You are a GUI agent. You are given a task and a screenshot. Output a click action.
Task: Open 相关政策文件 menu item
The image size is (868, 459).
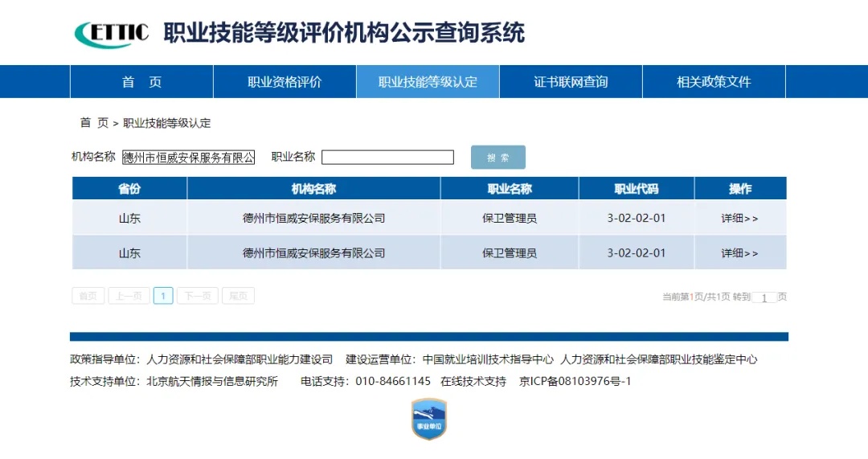click(x=714, y=82)
